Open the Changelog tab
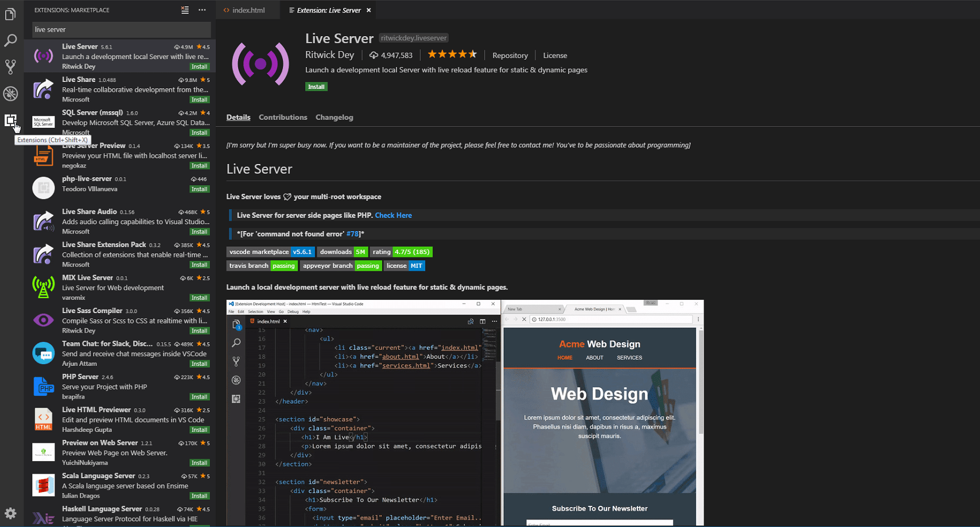 click(335, 117)
